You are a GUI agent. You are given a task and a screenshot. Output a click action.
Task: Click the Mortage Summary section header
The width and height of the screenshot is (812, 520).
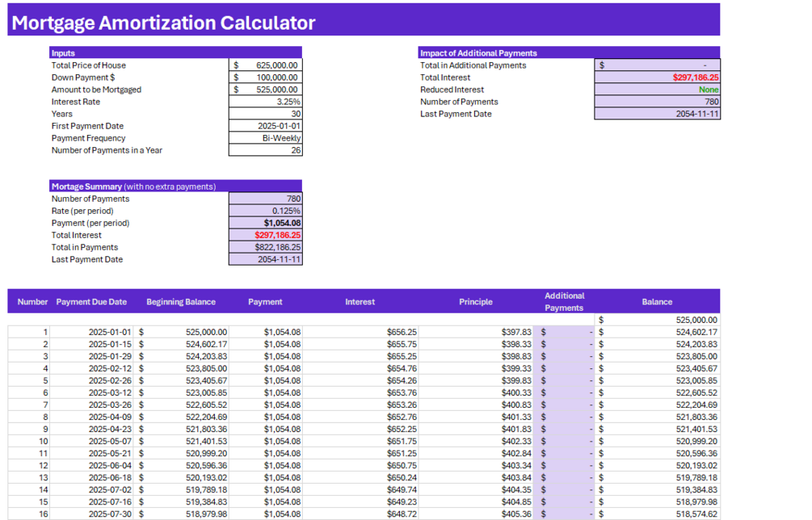tap(175, 187)
